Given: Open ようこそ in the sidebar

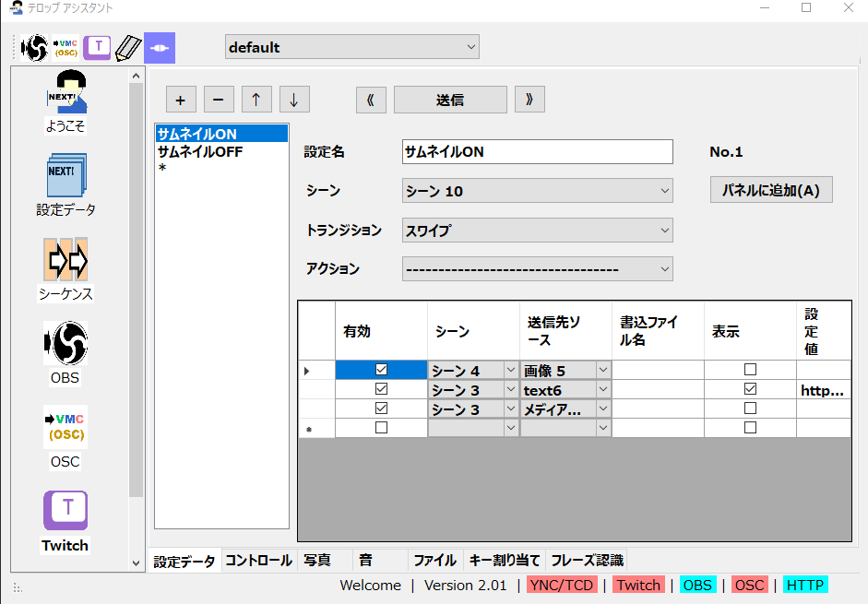Looking at the screenshot, I should click(65, 100).
